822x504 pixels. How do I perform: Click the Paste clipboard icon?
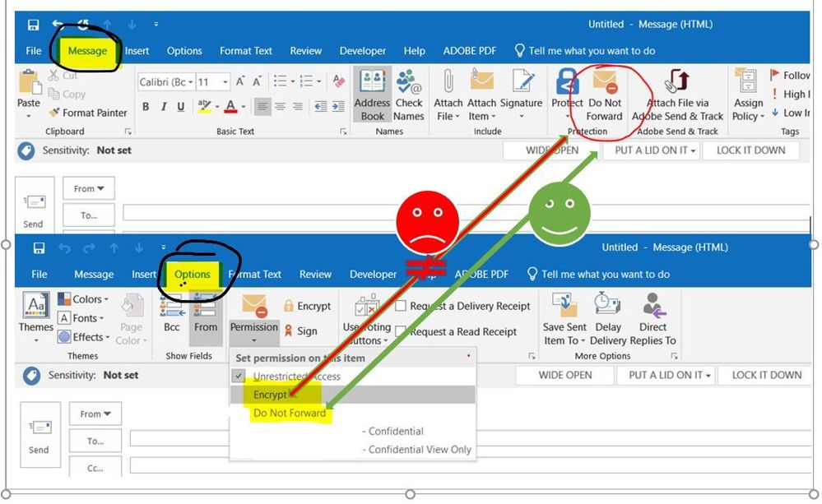coord(29,83)
